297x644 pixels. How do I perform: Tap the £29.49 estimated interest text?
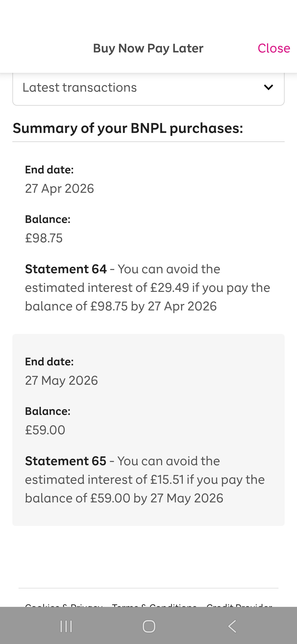coord(170,288)
